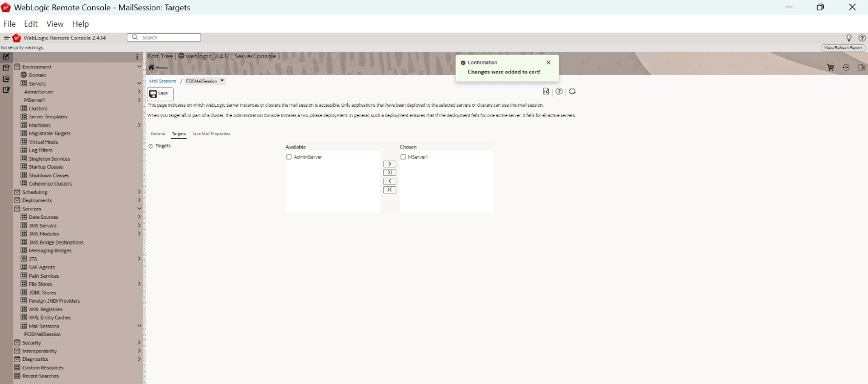
Task: Toggle the side panel icon next to history
Action: coord(861,67)
